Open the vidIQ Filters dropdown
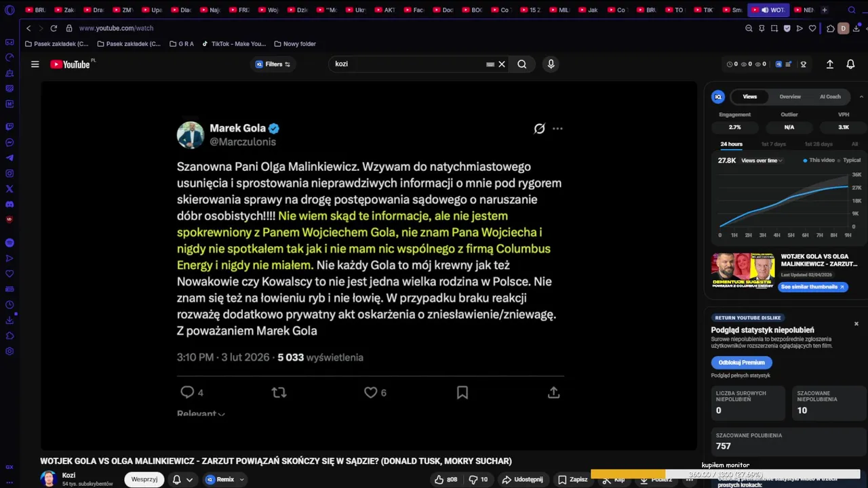The width and height of the screenshot is (868, 488). coord(273,64)
